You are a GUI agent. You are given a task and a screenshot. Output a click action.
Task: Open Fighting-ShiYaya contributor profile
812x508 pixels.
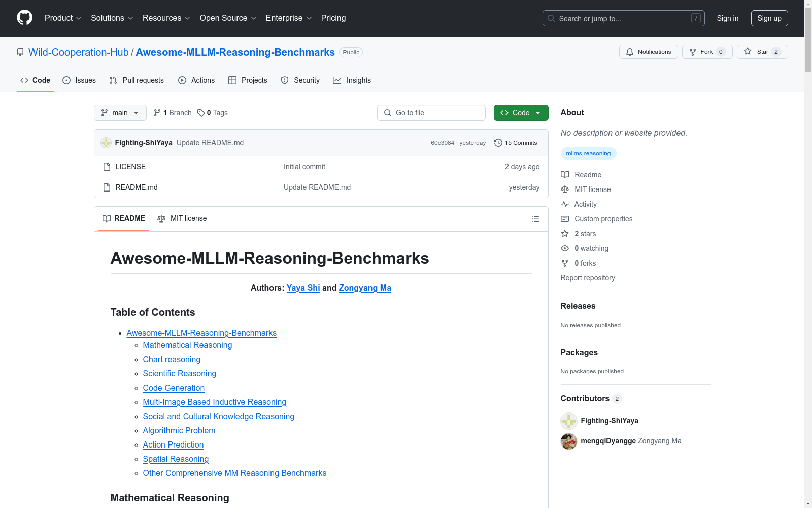coord(610,421)
